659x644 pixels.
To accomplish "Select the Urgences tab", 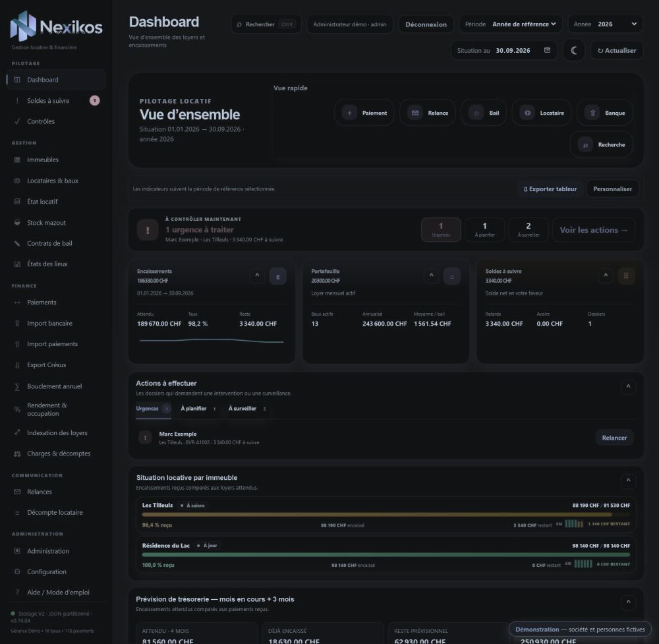I will (154, 409).
